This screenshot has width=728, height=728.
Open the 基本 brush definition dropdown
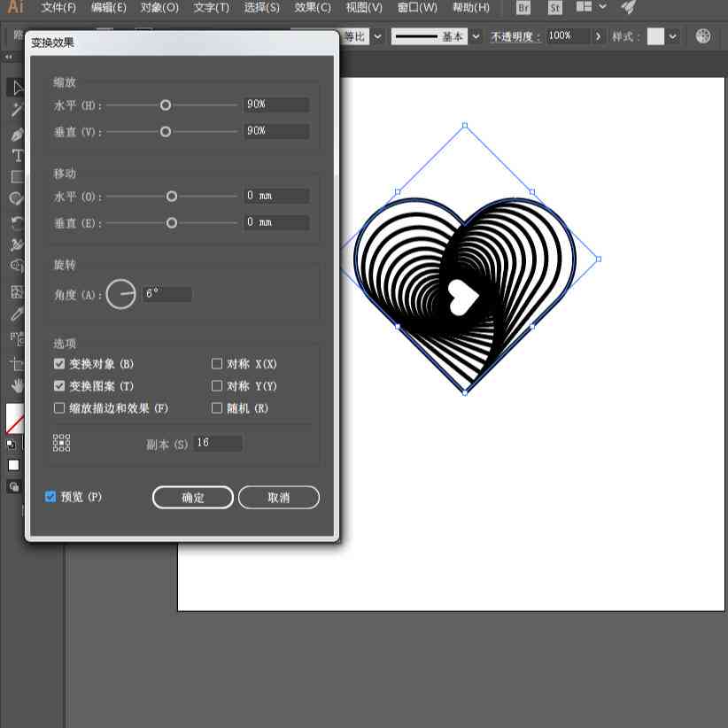pyautogui.click(x=476, y=36)
